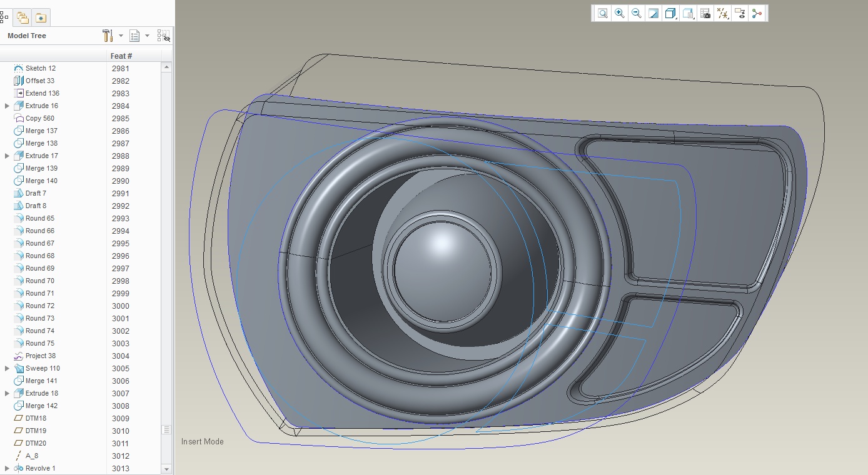
Task: Click the Extrude 16 feature icon
Action: tap(18, 106)
